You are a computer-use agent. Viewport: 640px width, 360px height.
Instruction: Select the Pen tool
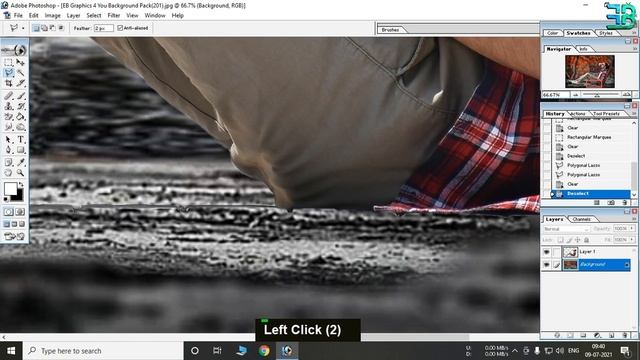point(9,150)
